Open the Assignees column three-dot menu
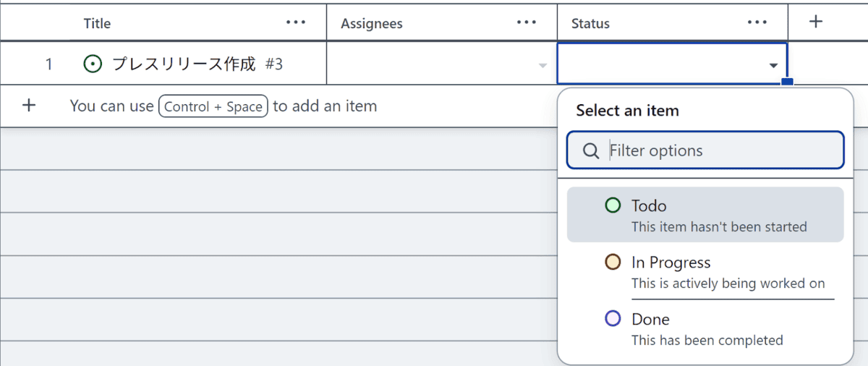This screenshot has height=366, width=868. (527, 22)
